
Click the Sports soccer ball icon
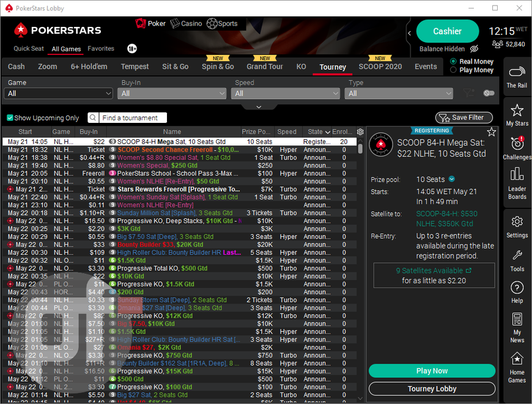(x=212, y=23)
